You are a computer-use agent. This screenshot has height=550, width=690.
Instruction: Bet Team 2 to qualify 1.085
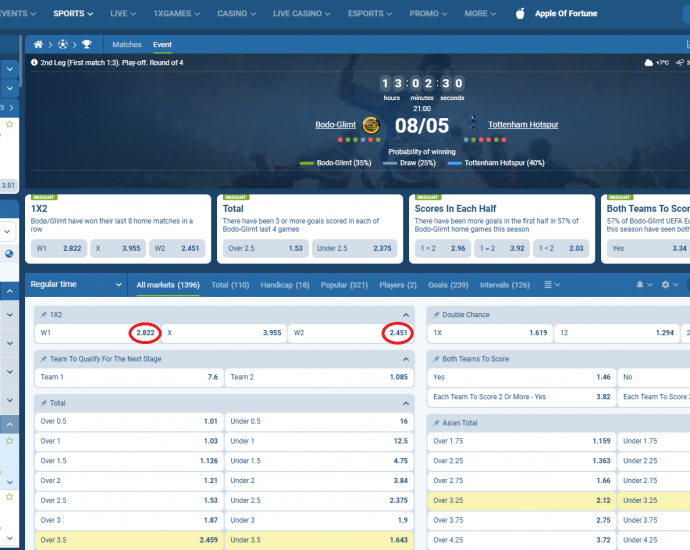coord(319,377)
